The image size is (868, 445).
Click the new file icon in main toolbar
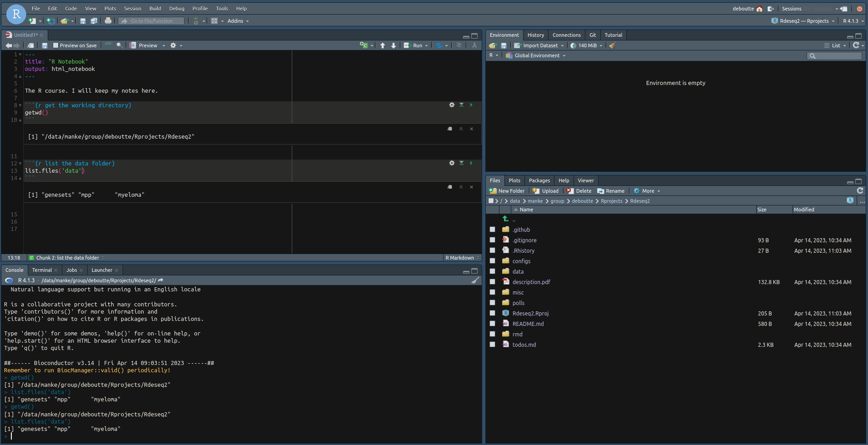click(32, 21)
